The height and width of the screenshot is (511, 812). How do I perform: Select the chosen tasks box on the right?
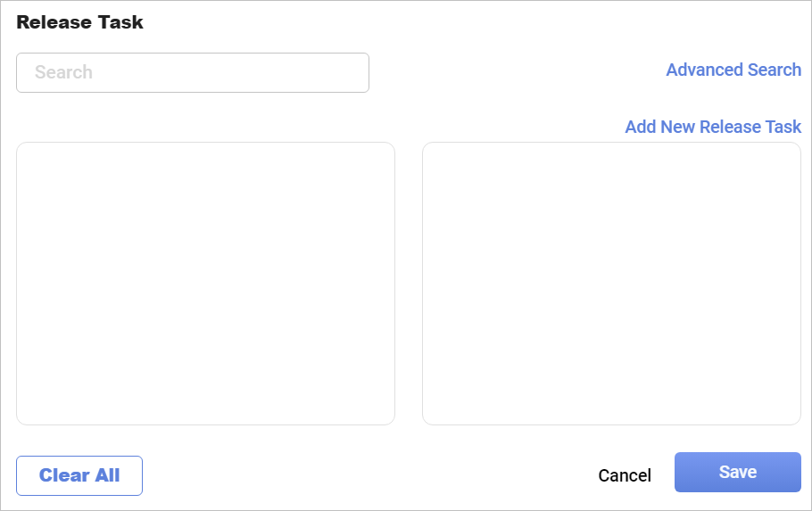611,284
